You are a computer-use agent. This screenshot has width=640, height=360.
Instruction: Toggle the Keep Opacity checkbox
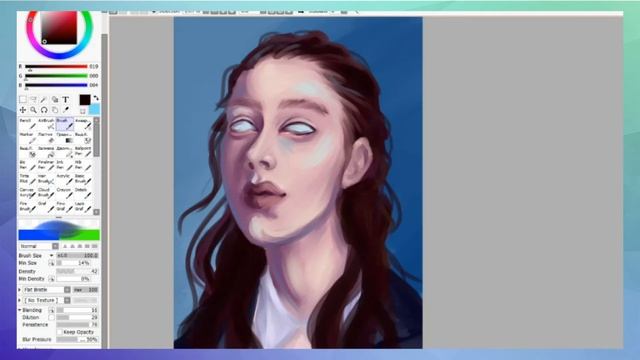click(60, 332)
